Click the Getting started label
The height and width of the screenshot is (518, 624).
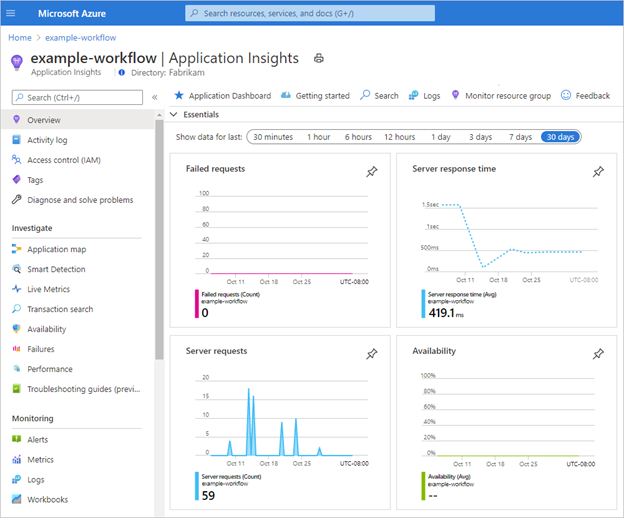tap(322, 95)
